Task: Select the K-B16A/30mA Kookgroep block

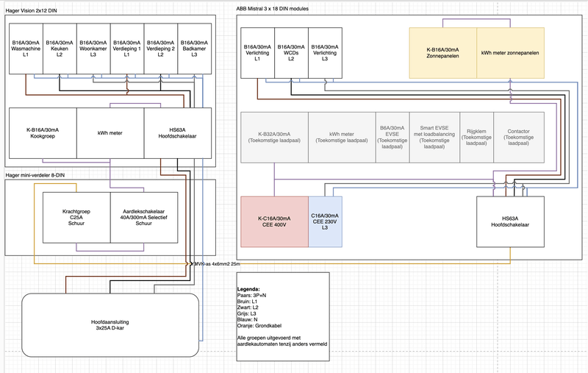Action: [x=43, y=133]
